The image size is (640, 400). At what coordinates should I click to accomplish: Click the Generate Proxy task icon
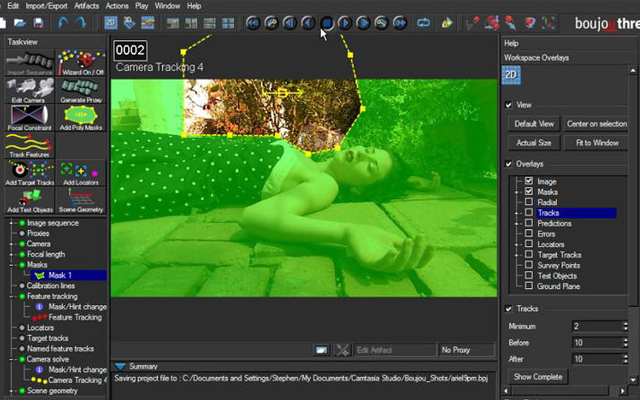(81, 91)
